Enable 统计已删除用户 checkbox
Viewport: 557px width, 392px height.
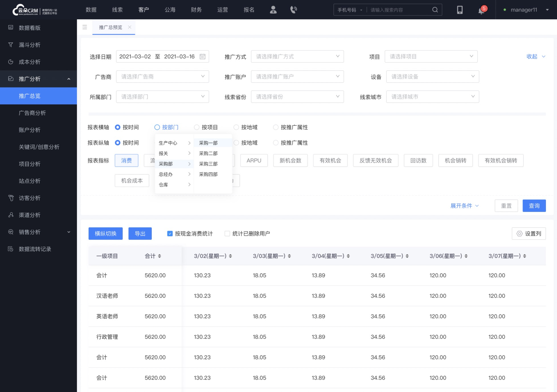coord(227,233)
